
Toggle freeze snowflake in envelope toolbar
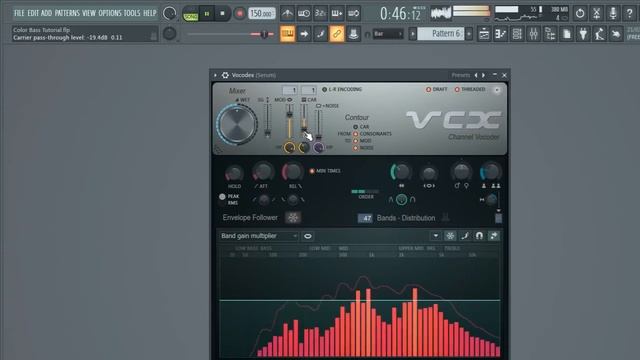[450, 236]
